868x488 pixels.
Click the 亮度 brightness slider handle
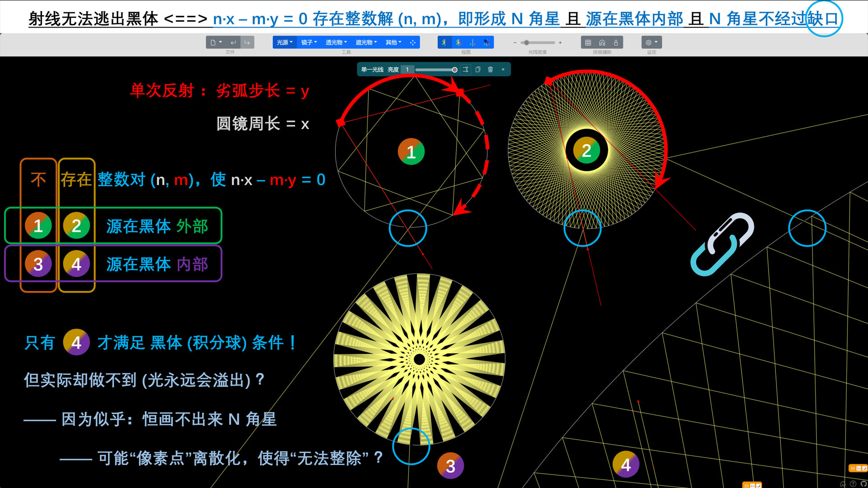pyautogui.click(x=454, y=69)
